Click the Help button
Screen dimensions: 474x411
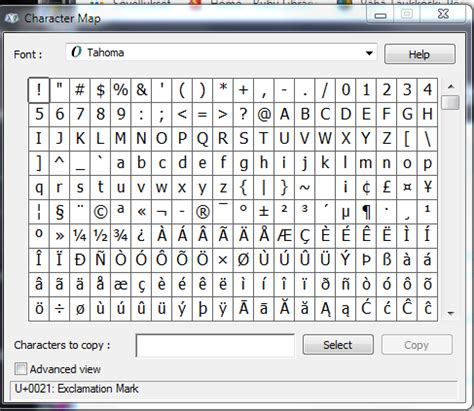point(420,54)
